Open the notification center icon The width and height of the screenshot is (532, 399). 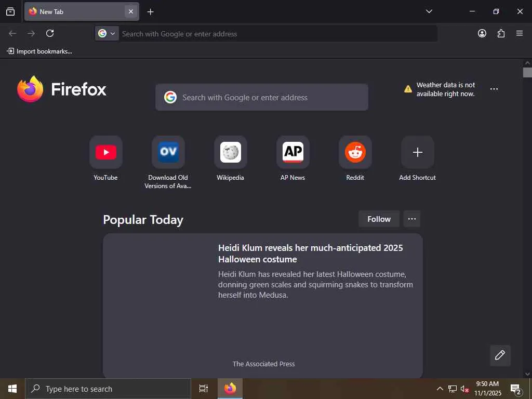coord(515,389)
